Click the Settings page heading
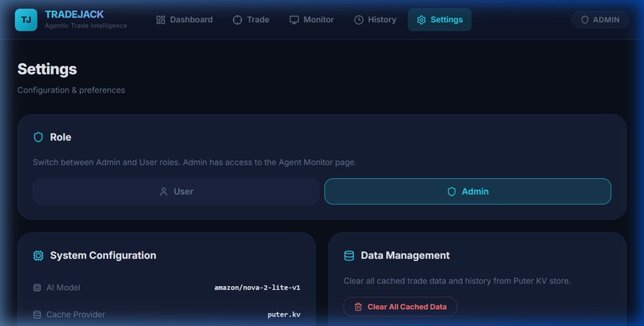This screenshot has width=644, height=326. point(47,69)
